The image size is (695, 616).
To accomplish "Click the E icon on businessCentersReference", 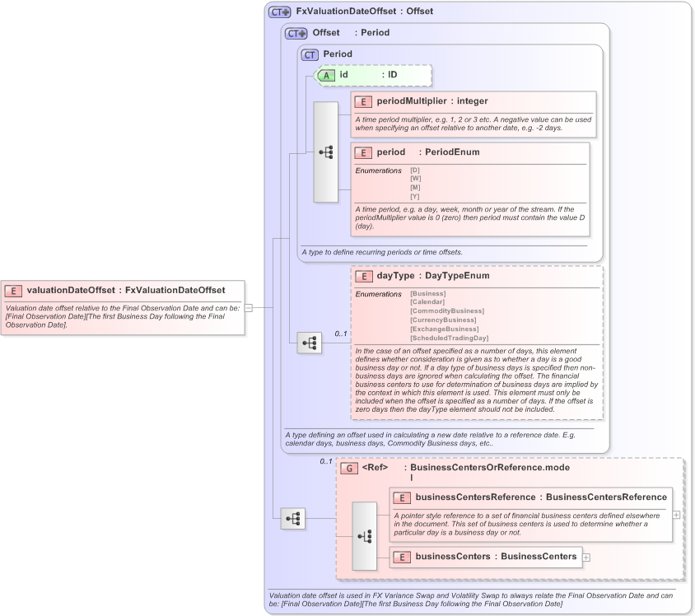I will 403,497.
